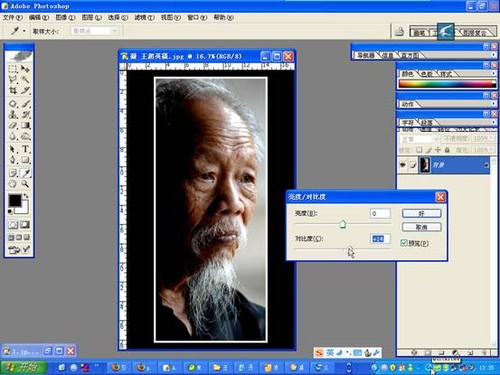Select the History Brush tool
500x375 pixels.
click(25, 115)
